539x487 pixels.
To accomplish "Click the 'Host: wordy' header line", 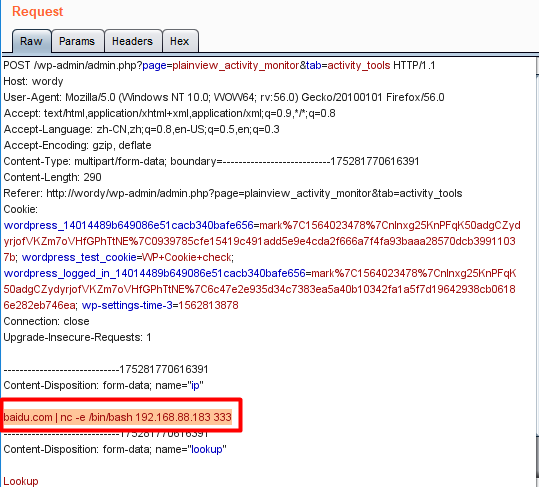I will pyautogui.click(x=33, y=81).
